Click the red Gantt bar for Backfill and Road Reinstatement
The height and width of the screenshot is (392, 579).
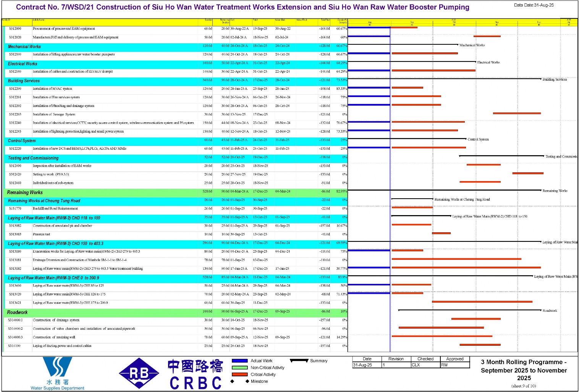412,207
